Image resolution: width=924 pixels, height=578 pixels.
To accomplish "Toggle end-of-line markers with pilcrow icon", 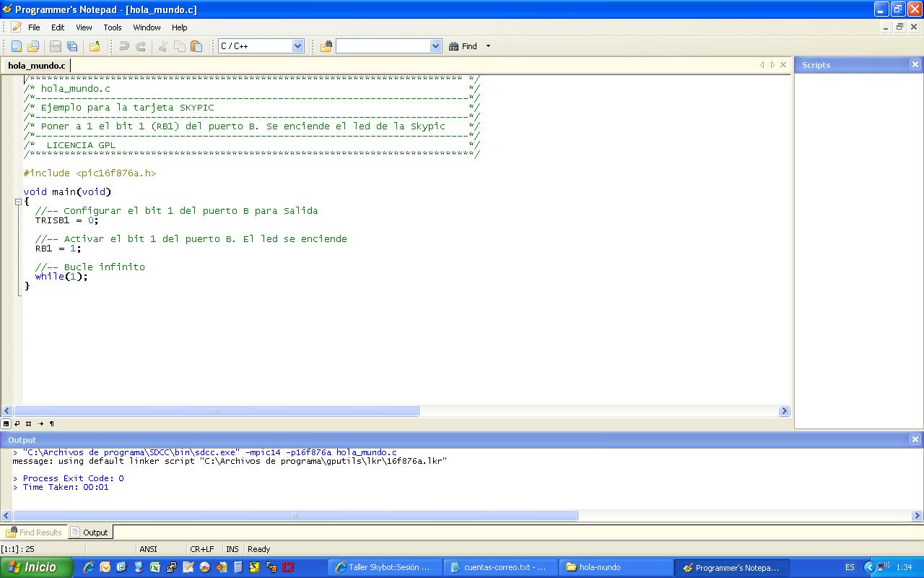I will click(x=51, y=424).
